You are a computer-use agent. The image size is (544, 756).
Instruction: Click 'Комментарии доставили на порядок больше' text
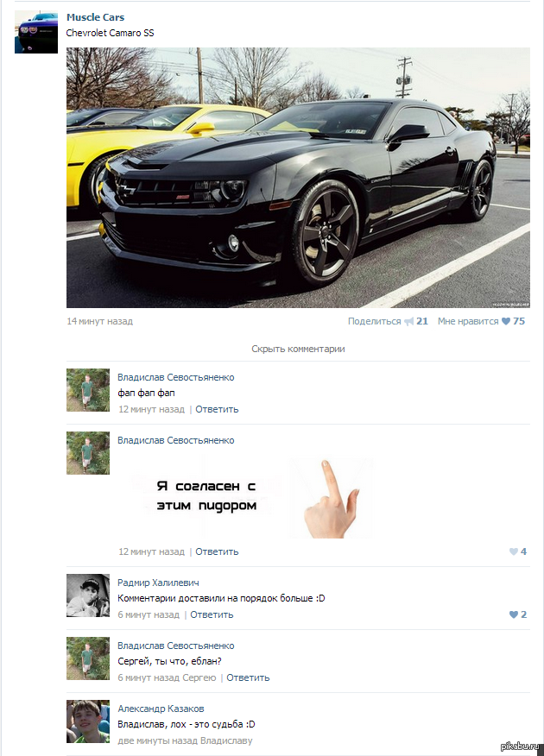[221, 598]
